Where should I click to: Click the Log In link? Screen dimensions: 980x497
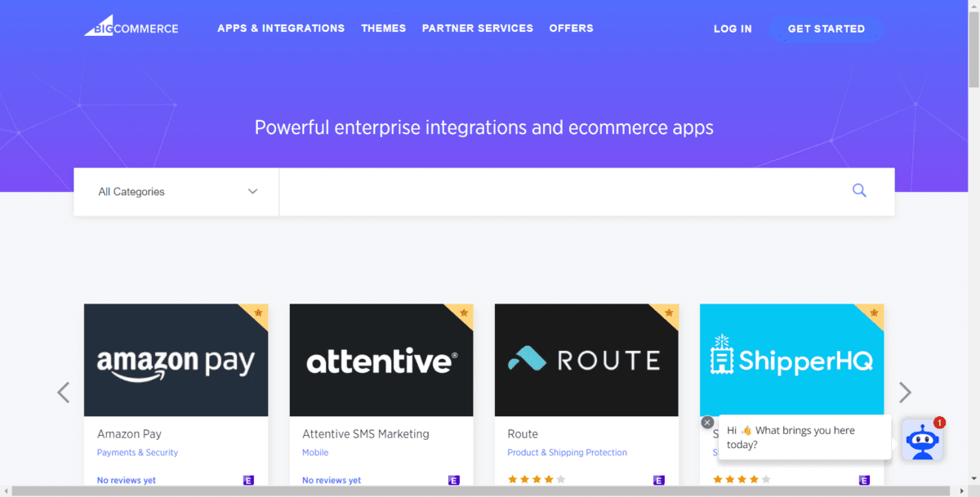(x=733, y=29)
